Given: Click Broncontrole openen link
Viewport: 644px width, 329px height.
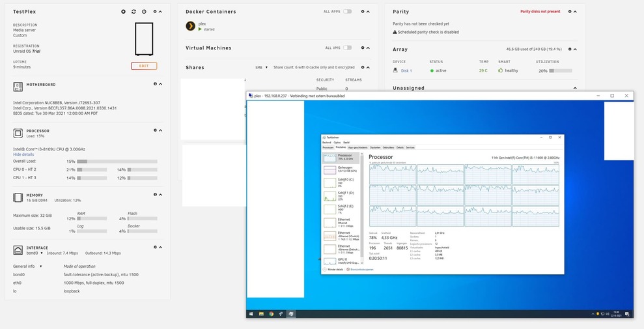Looking at the screenshot, I should tap(361, 270).
